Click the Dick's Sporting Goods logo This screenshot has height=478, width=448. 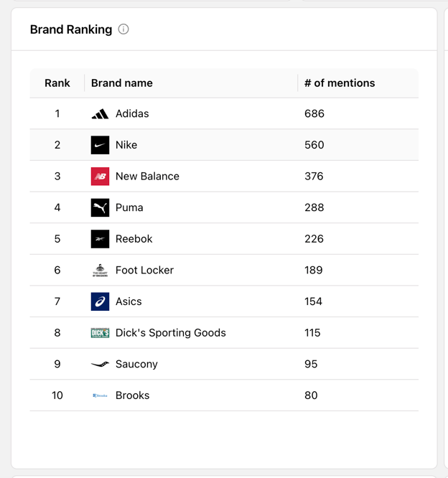pyautogui.click(x=100, y=333)
